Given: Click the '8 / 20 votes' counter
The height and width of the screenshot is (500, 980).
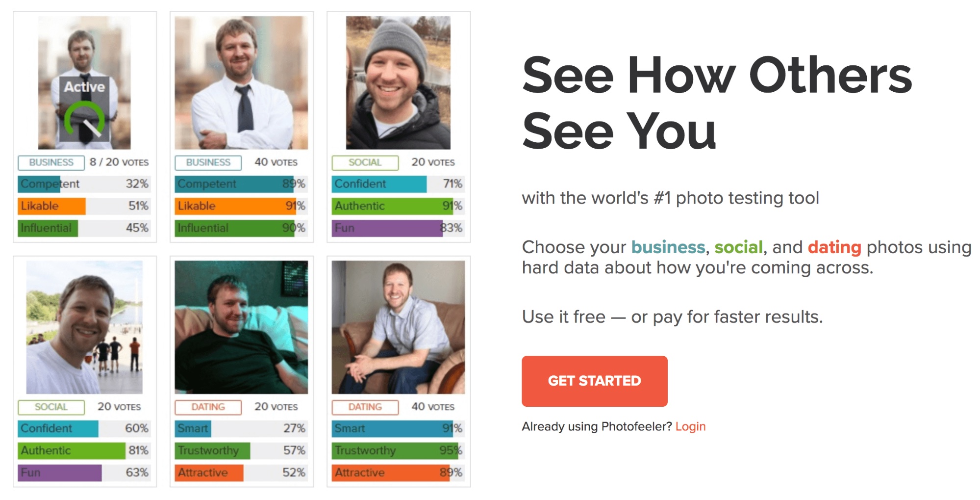Looking at the screenshot, I should pyautogui.click(x=119, y=162).
